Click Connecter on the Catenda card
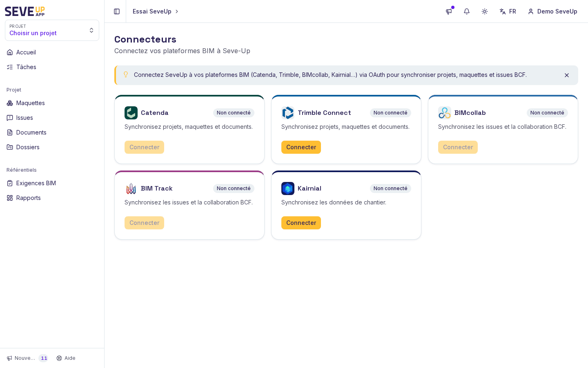The image size is (588, 368). point(144,147)
